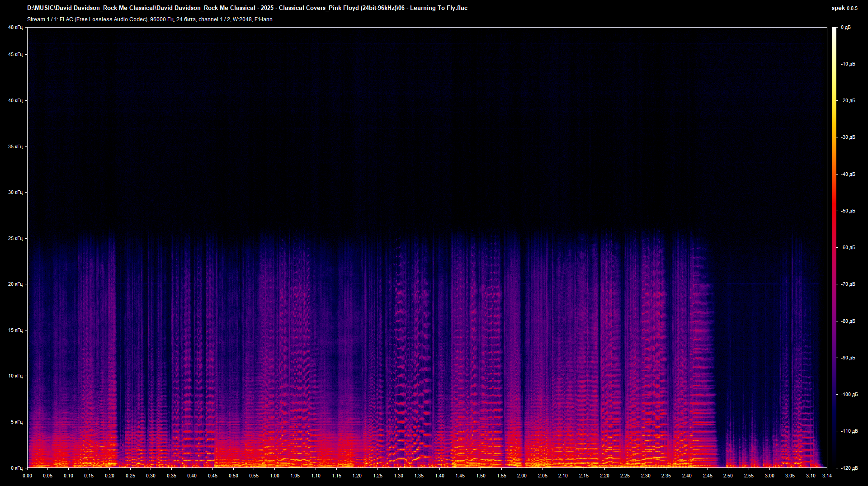Image resolution: width=868 pixels, height=486 pixels.
Task: Click the -70 дБ level label
Action: pos(848,284)
